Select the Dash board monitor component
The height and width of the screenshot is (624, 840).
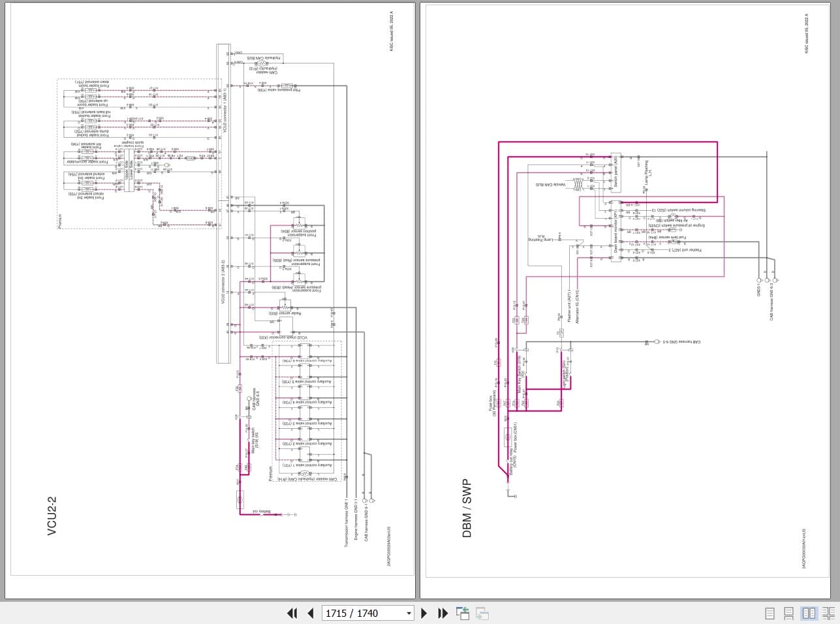pyautogui.click(x=615, y=232)
